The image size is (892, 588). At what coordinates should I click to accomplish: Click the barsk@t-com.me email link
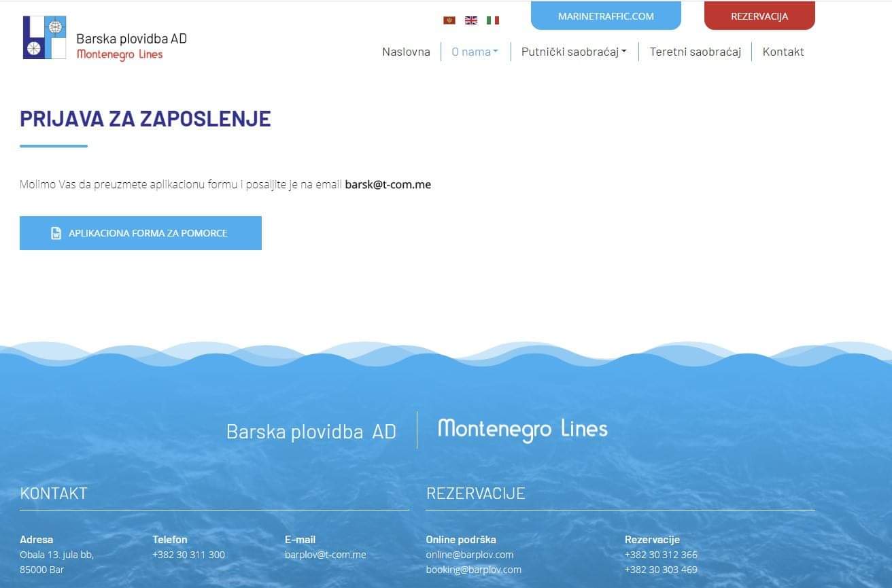(388, 184)
